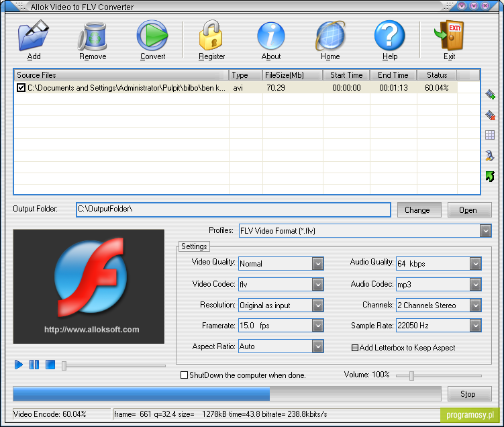Stop the preview with the square button
The width and height of the screenshot is (504, 427).
pyautogui.click(x=50, y=365)
